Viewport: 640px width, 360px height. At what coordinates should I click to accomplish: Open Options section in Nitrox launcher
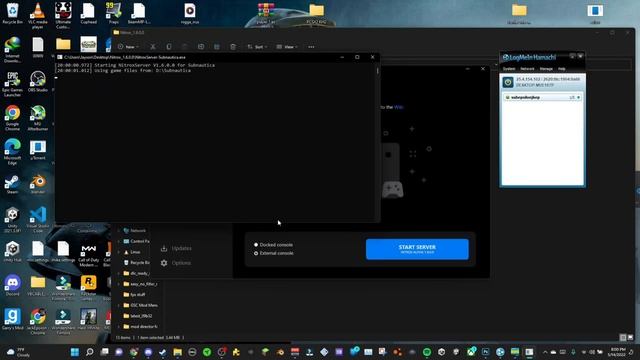pyautogui.click(x=176, y=263)
